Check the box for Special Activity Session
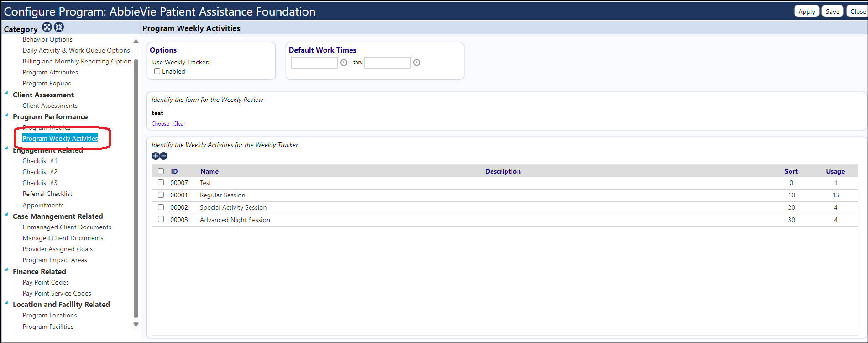The width and height of the screenshot is (868, 343). [161, 207]
